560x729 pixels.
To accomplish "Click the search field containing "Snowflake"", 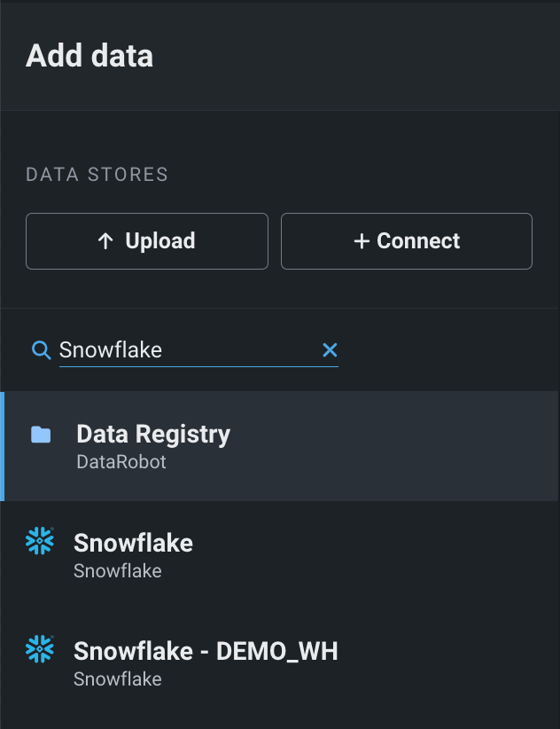I will point(186,350).
